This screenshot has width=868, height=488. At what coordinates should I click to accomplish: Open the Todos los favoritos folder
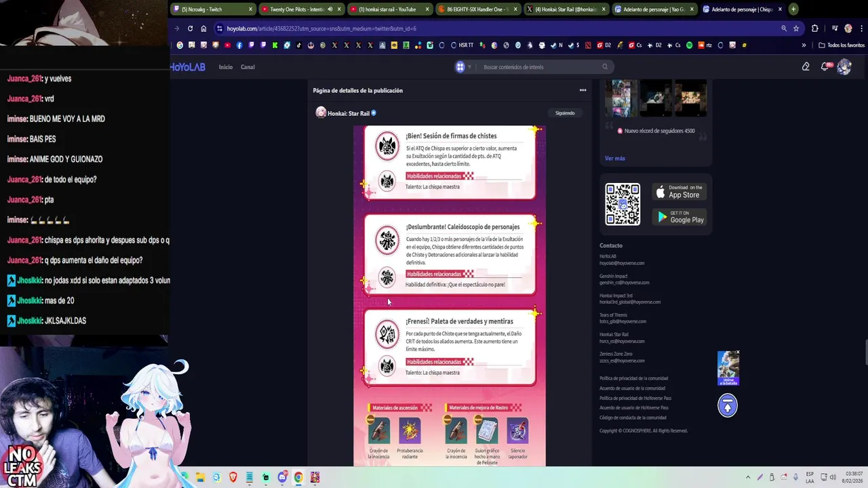pyautogui.click(x=842, y=45)
